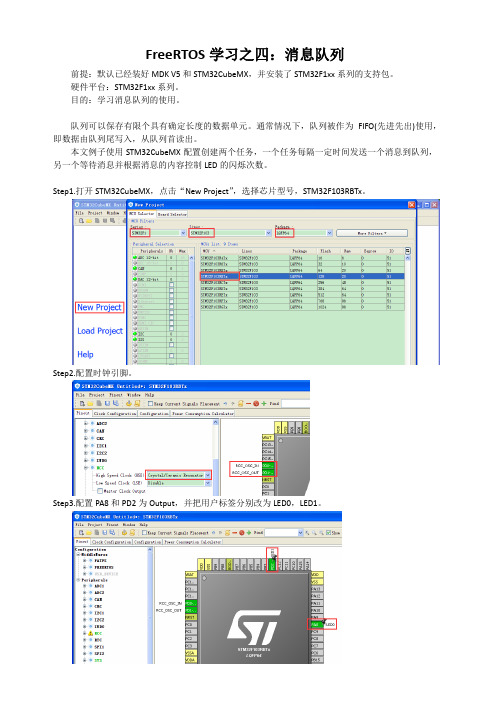Switch to the Board Selector tab

coord(172,214)
